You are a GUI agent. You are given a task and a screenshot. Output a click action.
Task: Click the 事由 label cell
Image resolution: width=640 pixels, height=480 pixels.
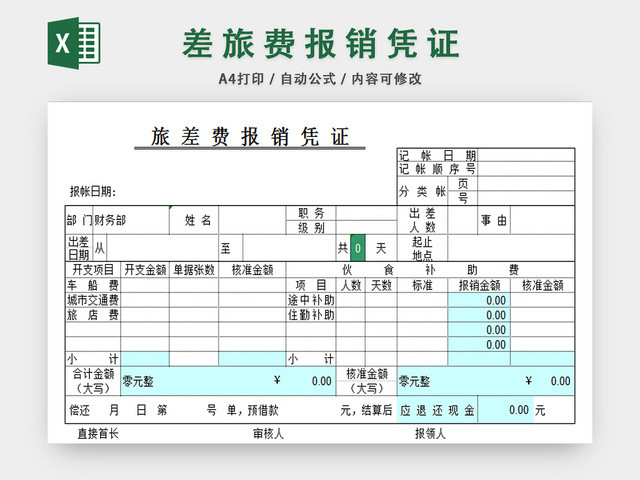(x=494, y=220)
